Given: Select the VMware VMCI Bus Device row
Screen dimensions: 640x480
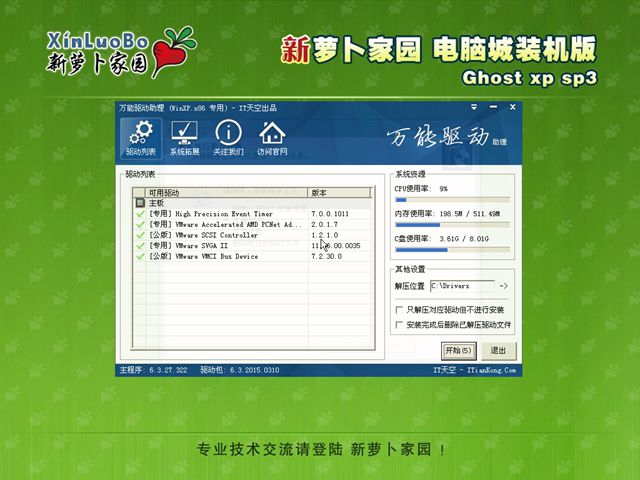Looking at the screenshot, I should point(253,256).
